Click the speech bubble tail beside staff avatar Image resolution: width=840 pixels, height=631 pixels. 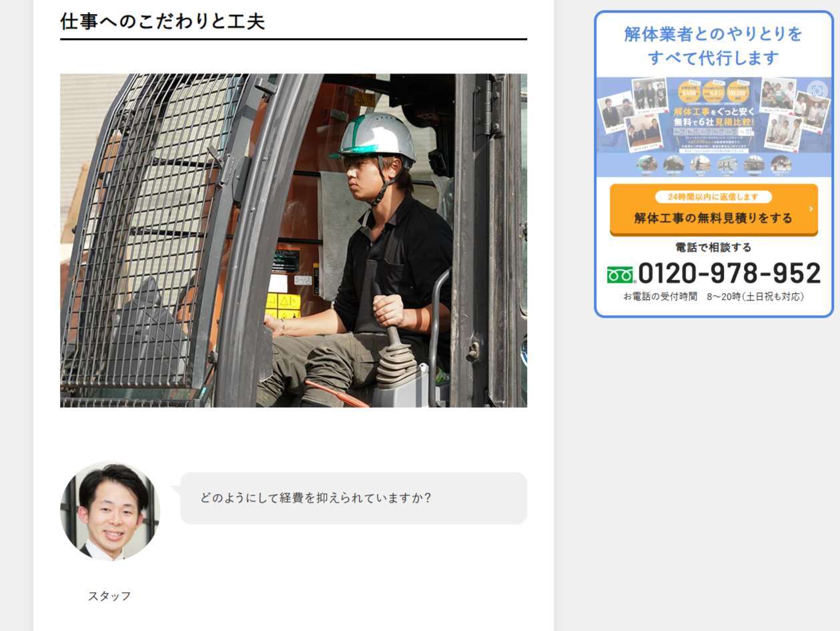click(176, 491)
